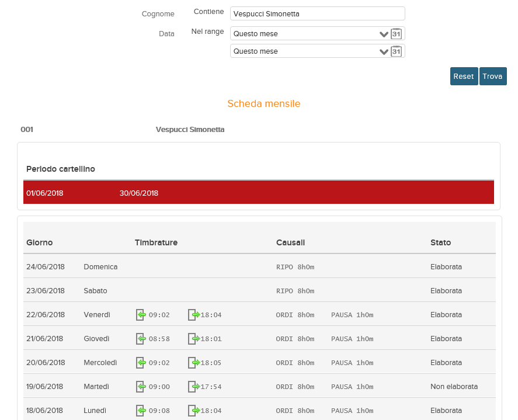Image resolution: width=518 pixels, height=420 pixels.
Task: Select date 19/06/2018 in the table
Action: click(x=44, y=387)
